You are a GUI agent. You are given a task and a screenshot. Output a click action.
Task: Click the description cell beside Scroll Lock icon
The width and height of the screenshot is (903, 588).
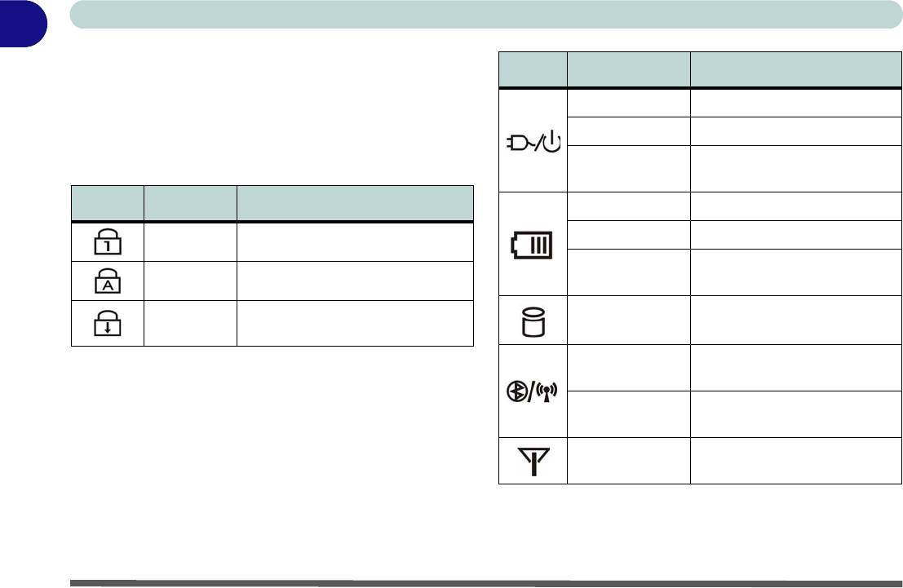(355, 324)
